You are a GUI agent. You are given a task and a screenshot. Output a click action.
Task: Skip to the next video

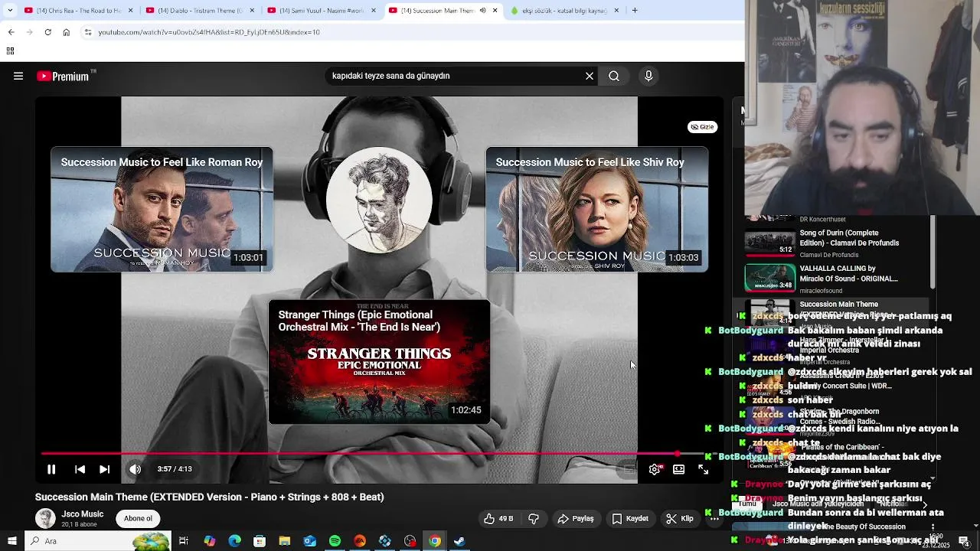coord(105,469)
